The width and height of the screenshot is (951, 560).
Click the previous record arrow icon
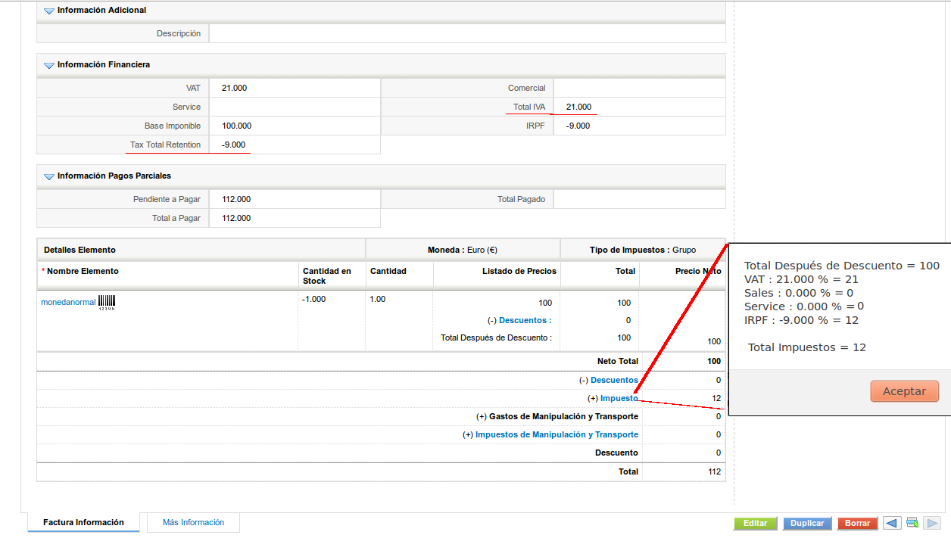892,523
